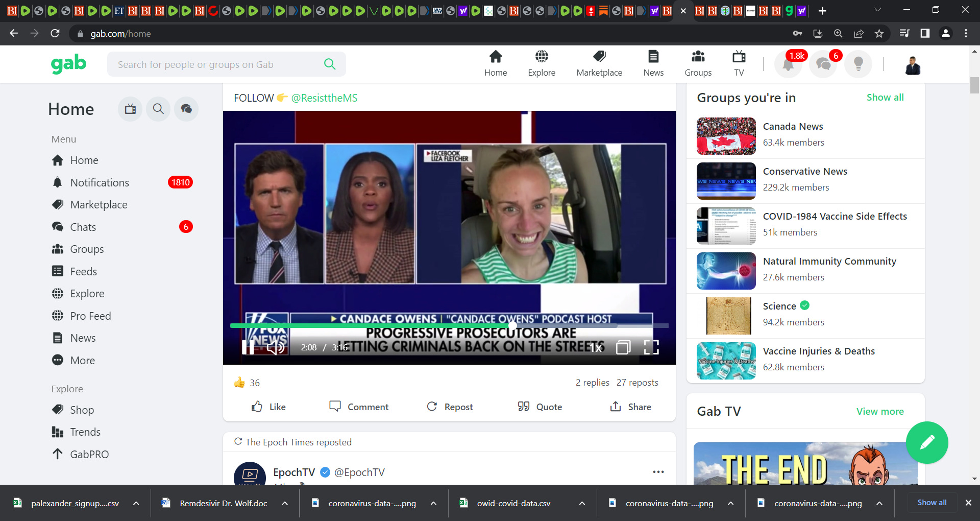Screen dimensions: 980x521
Task: Quote the post
Action: [540, 407]
